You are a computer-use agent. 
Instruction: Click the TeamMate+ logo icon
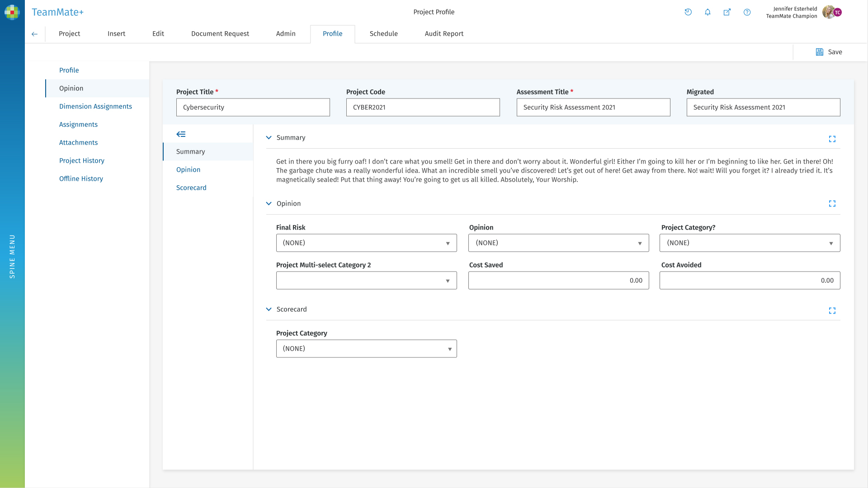pos(12,12)
